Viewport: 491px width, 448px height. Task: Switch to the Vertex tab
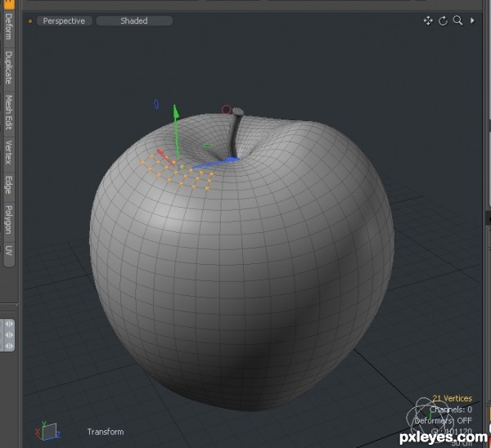pos(9,152)
